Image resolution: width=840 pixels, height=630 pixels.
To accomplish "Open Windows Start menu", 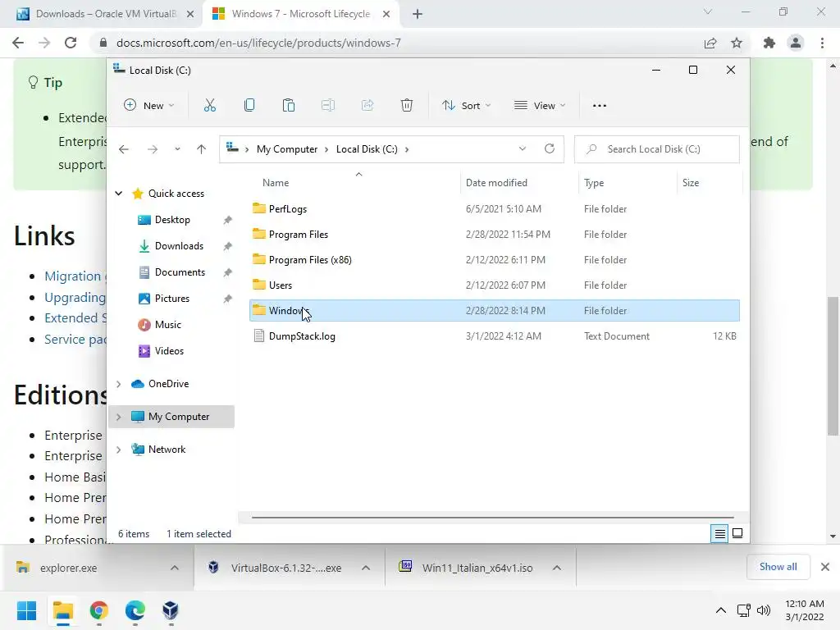I will tap(27, 610).
